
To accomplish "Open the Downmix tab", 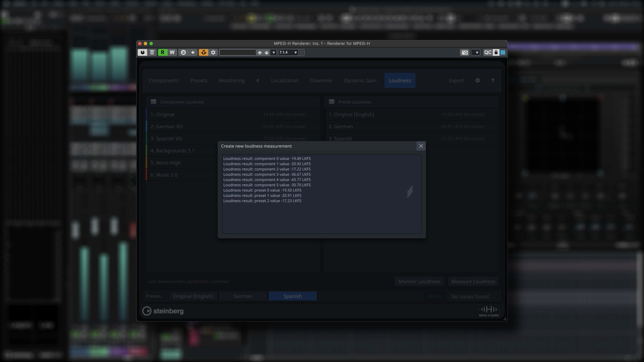I will point(321,81).
